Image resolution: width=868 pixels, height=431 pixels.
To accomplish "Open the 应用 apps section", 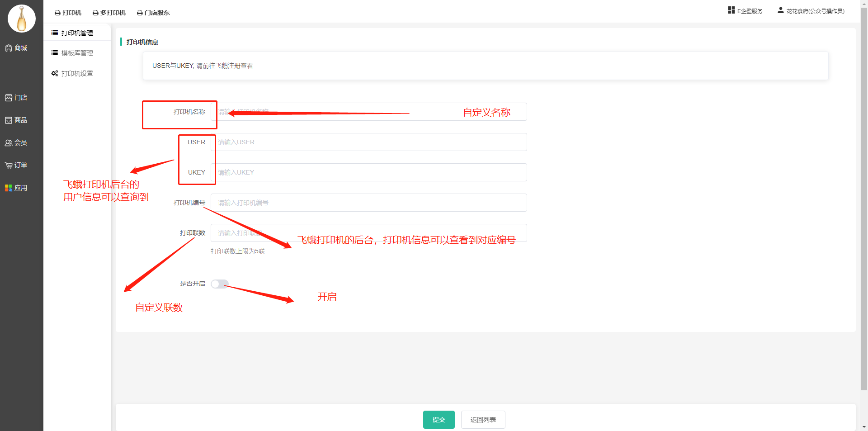I will tap(16, 188).
